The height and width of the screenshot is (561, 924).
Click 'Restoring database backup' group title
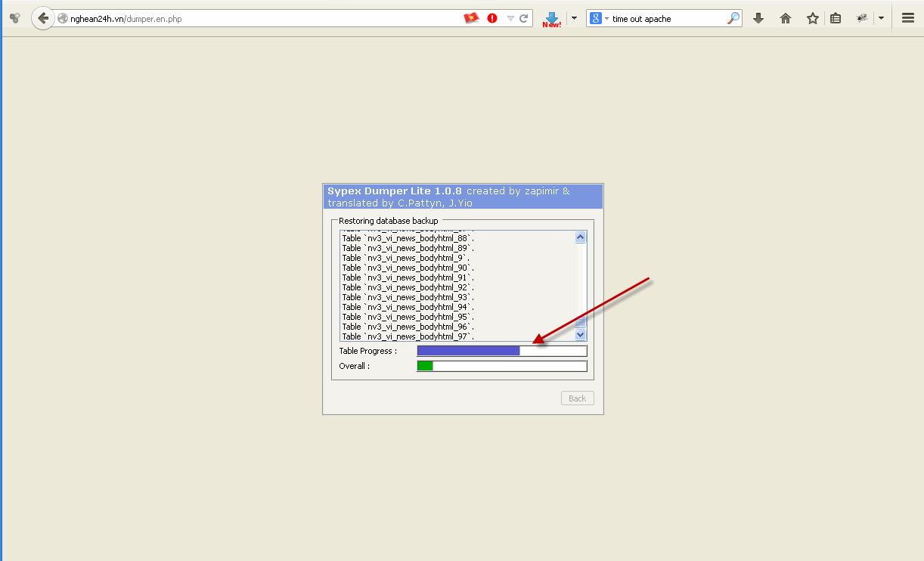tap(389, 221)
